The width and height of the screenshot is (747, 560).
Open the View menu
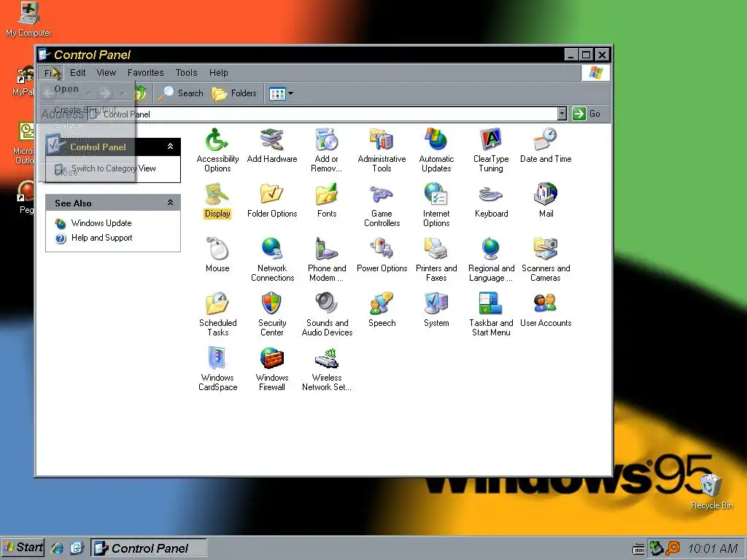tap(107, 73)
